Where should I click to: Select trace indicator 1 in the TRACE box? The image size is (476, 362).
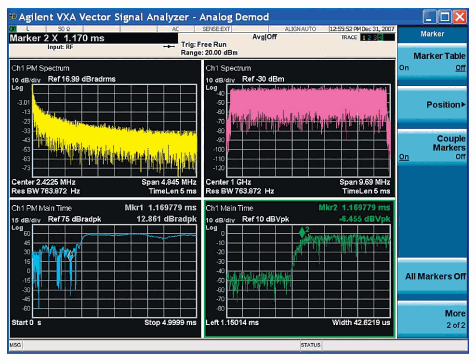364,38
